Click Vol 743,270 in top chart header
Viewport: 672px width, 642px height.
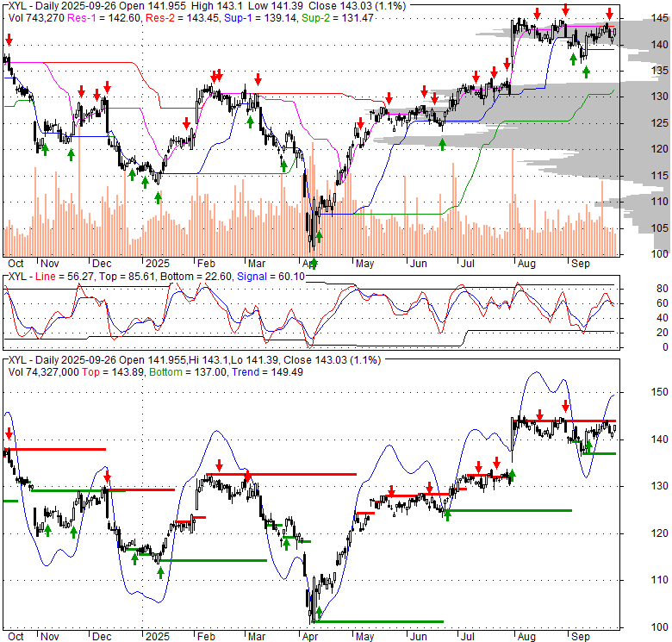click(36, 18)
